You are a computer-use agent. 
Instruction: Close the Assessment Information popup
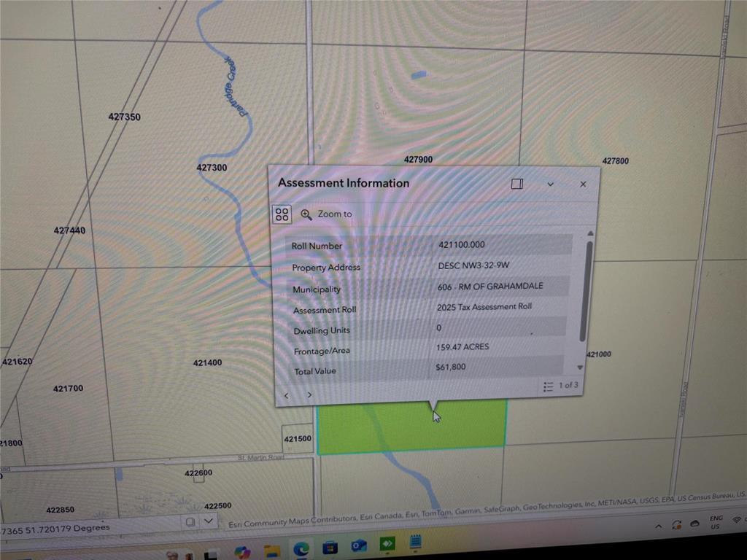click(583, 184)
